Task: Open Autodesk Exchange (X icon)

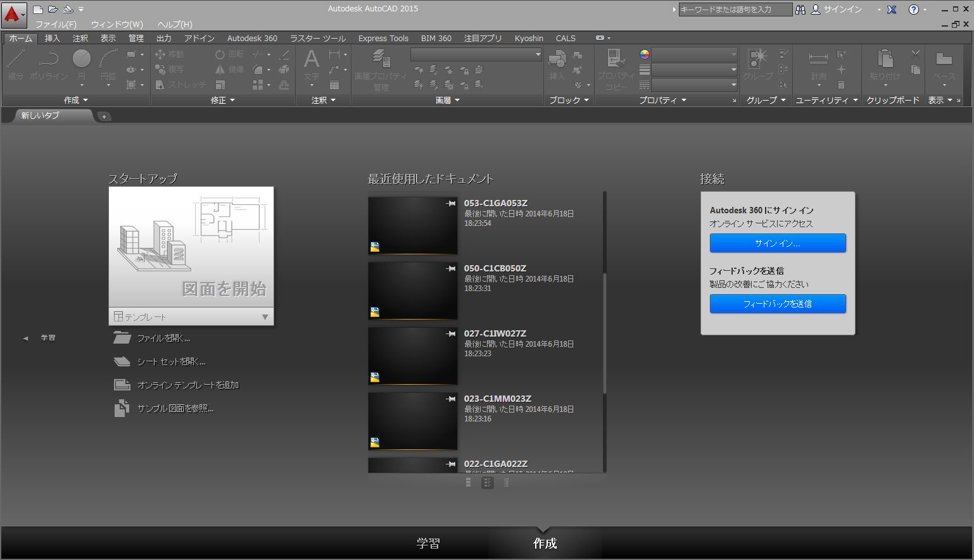Action: point(892,9)
